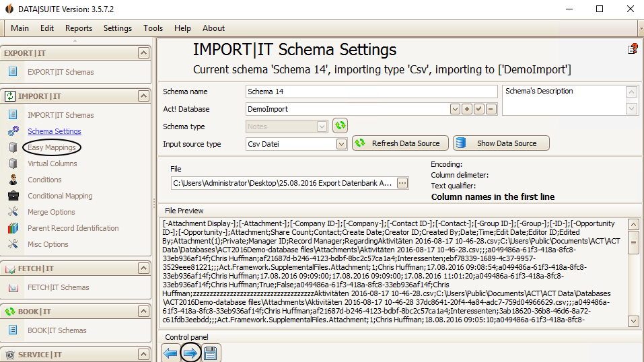The image size is (644, 362).
Task: Click the IMPORT|IT section header icon
Action: [x=10, y=96]
